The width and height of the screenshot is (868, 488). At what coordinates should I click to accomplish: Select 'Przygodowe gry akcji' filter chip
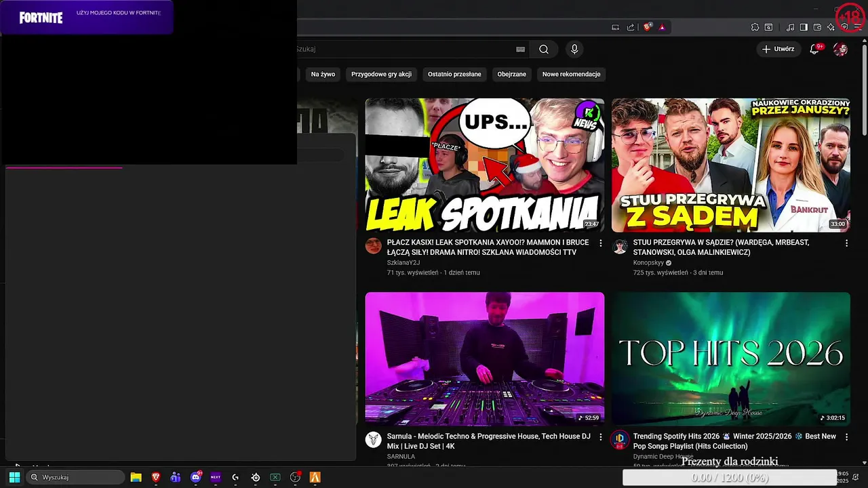coord(381,74)
